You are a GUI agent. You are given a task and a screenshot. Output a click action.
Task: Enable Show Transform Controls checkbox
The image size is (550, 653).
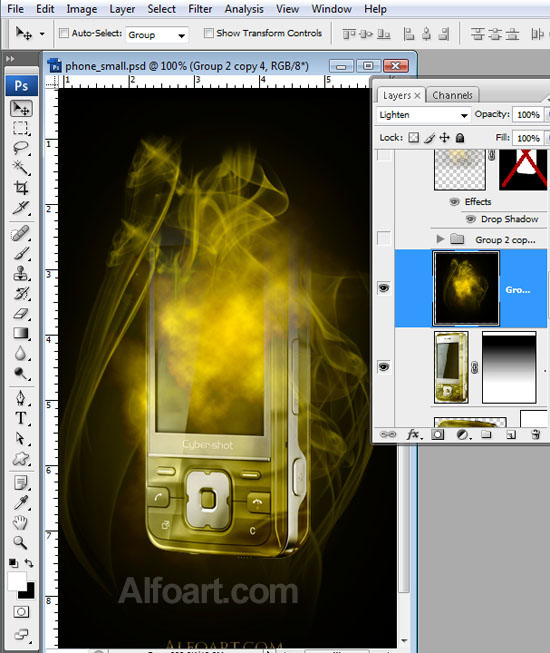pyautogui.click(x=209, y=33)
